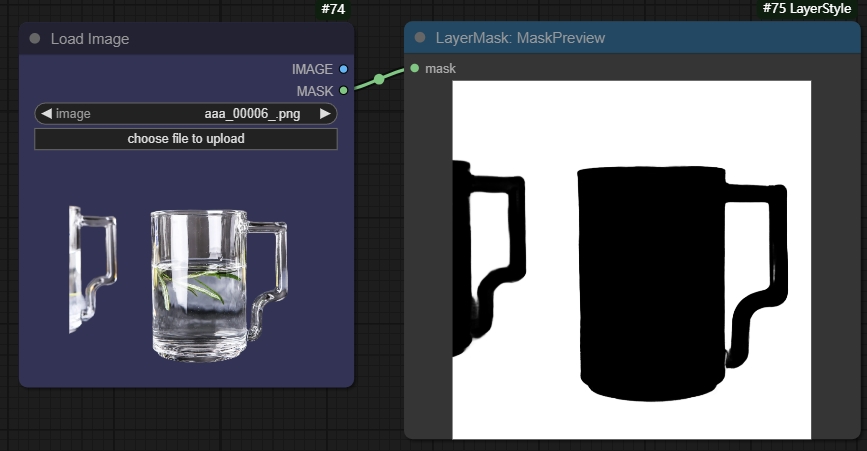Click the IMAGE output label text
Image resolution: width=867 pixels, height=451 pixels.
[311, 69]
